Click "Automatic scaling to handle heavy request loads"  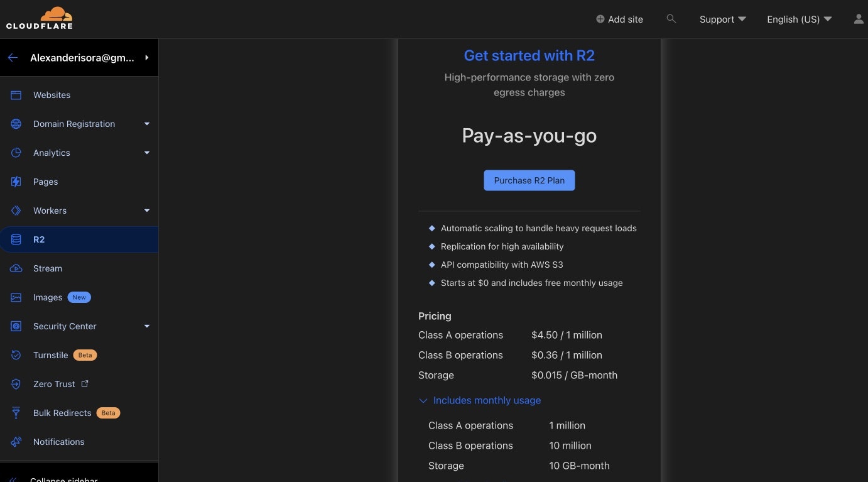[x=539, y=228]
